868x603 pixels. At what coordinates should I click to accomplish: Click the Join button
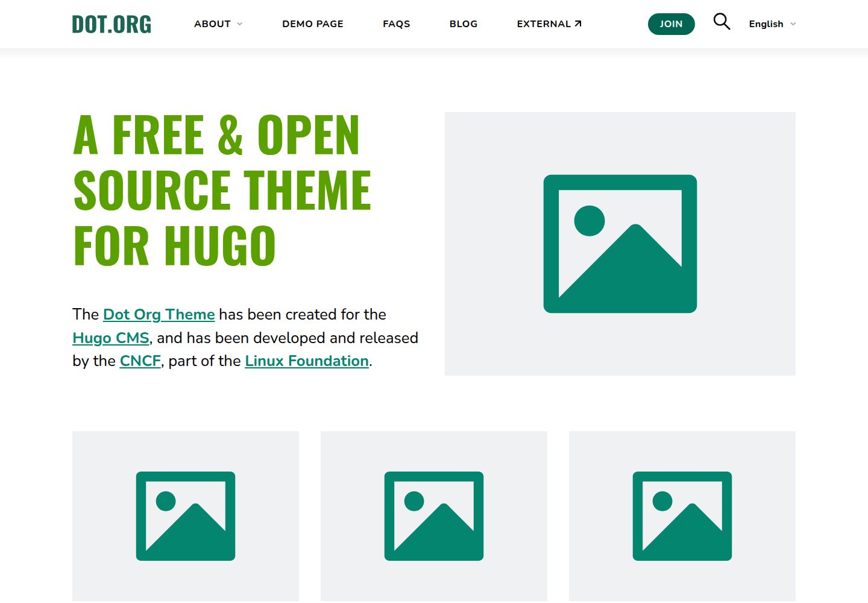point(671,24)
